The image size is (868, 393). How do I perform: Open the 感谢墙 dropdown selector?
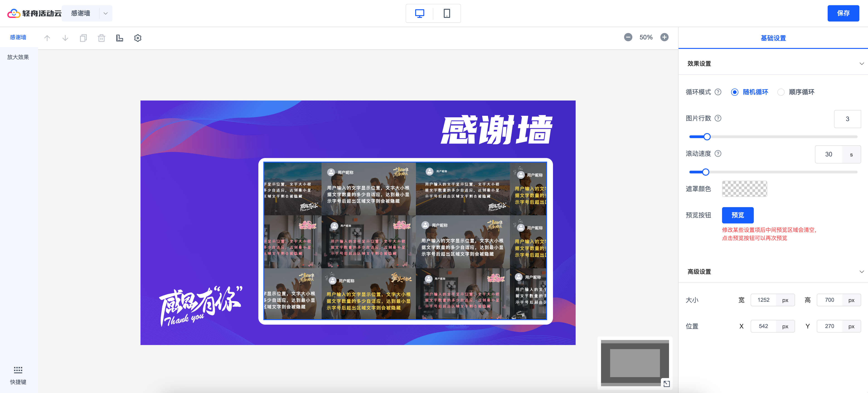pyautogui.click(x=87, y=13)
